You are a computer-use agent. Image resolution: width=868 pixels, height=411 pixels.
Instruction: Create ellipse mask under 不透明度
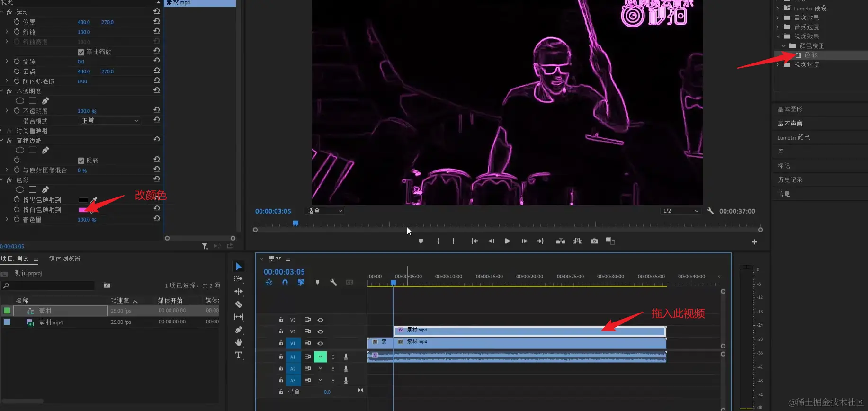point(20,101)
